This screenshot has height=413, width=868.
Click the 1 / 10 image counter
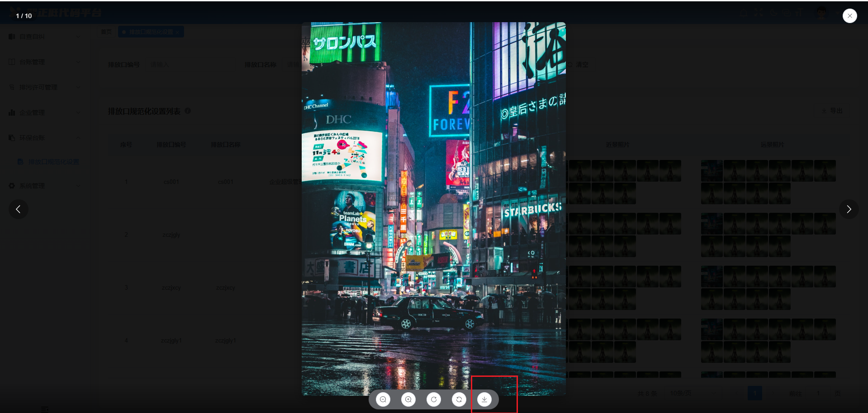(x=24, y=16)
